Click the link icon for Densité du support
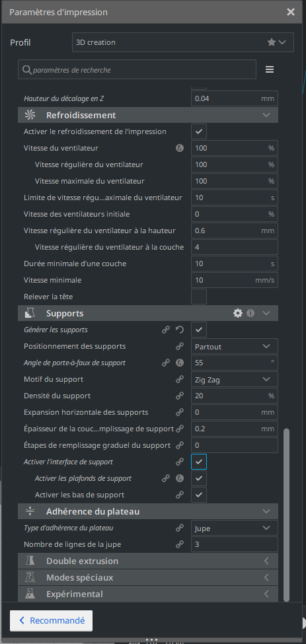The width and height of the screenshot is (306, 644). tap(180, 396)
